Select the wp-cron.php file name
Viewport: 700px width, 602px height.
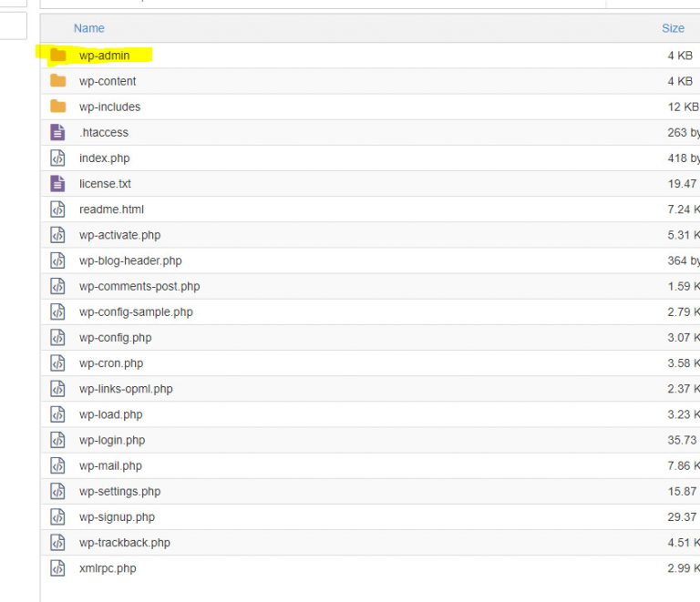pos(111,363)
